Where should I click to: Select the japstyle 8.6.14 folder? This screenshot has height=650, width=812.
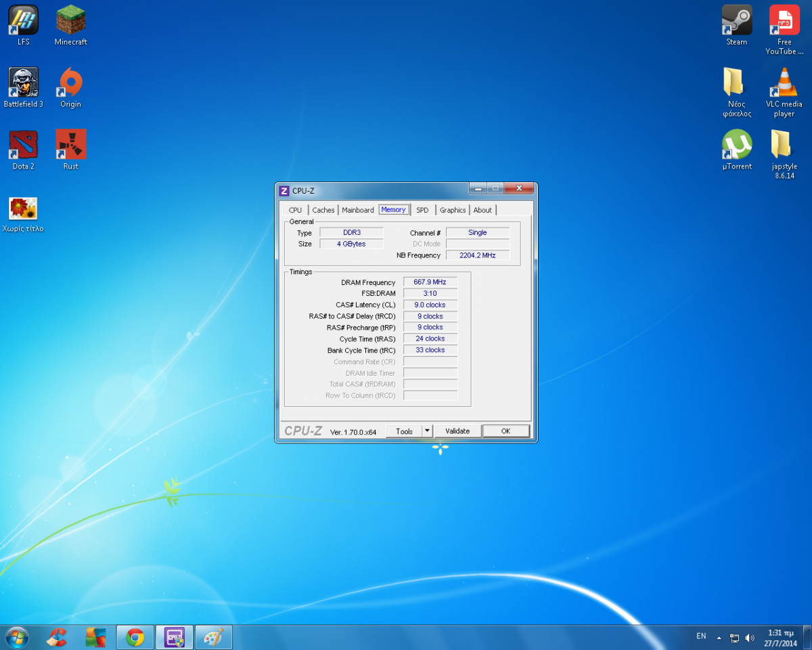pos(784,154)
